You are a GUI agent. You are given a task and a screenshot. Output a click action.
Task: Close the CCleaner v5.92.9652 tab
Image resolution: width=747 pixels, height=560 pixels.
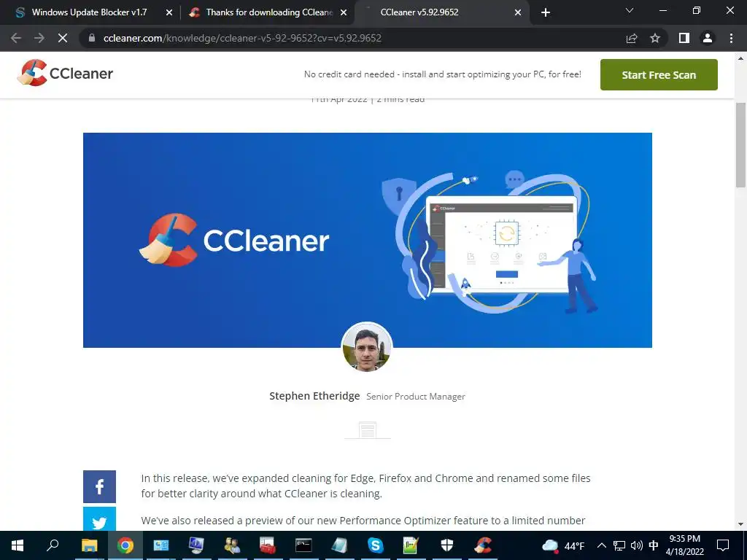click(x=518, y=13)
